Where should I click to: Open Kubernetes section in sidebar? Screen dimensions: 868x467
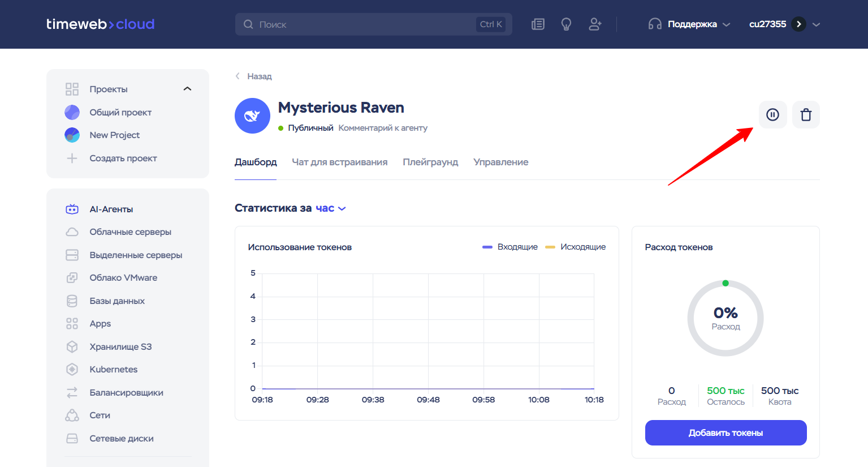click(x=113, y=370)
